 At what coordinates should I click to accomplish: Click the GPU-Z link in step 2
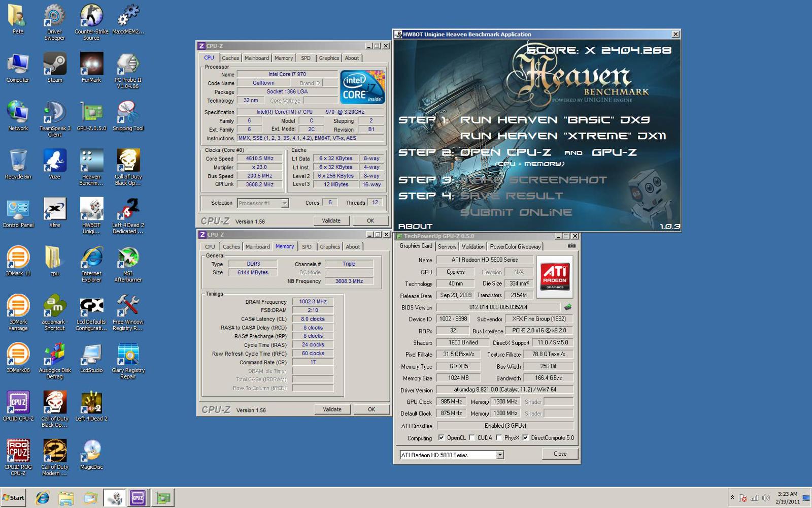click(614, 152)
